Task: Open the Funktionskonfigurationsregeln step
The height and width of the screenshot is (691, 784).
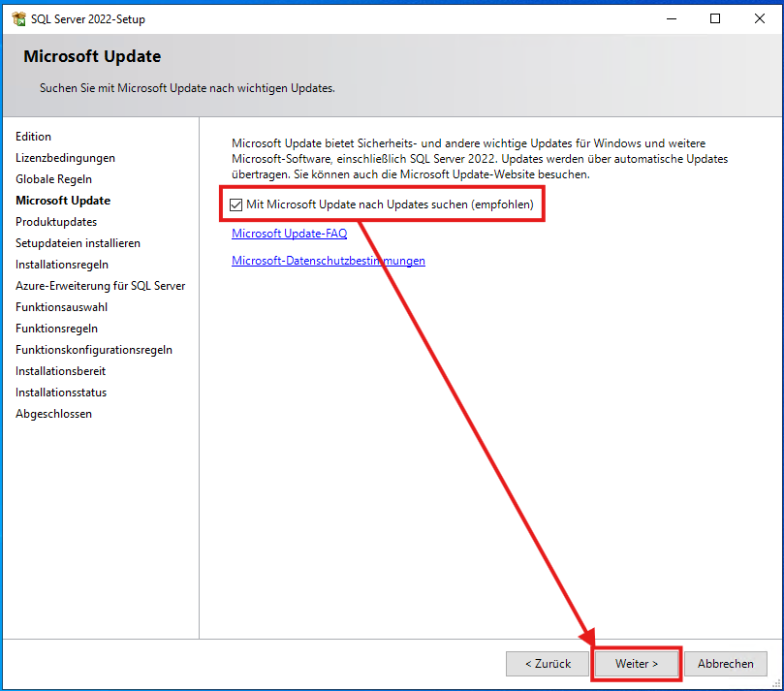Action: tap(91, 349)
